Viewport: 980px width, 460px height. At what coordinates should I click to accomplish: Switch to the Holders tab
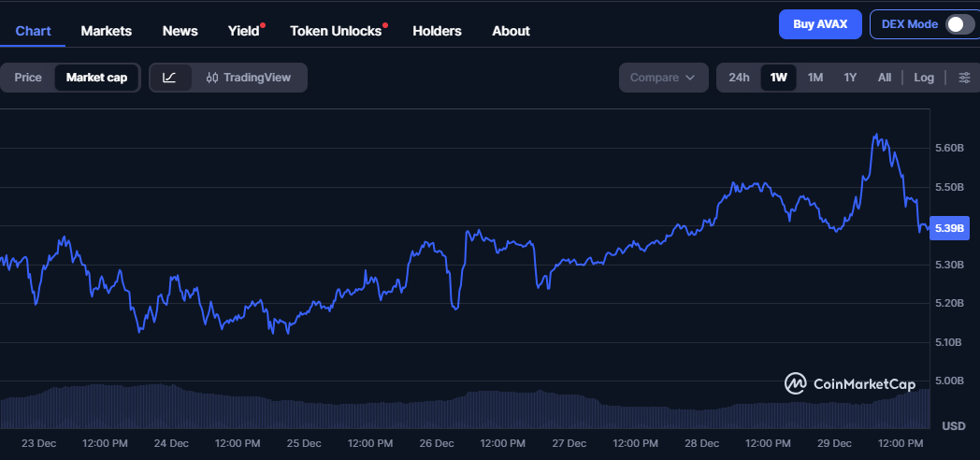[437, 31]
